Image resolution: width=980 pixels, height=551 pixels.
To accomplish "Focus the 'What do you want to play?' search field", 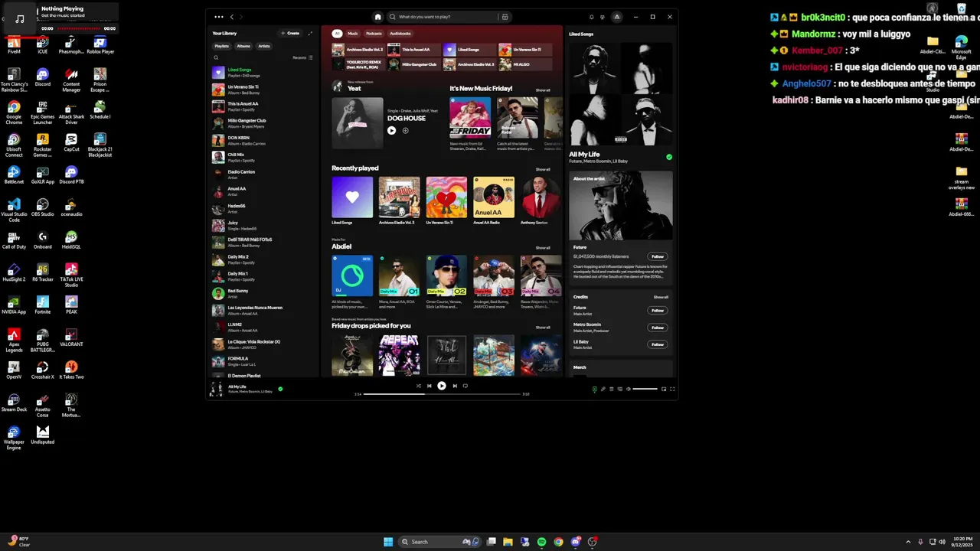I will point(446,17).
